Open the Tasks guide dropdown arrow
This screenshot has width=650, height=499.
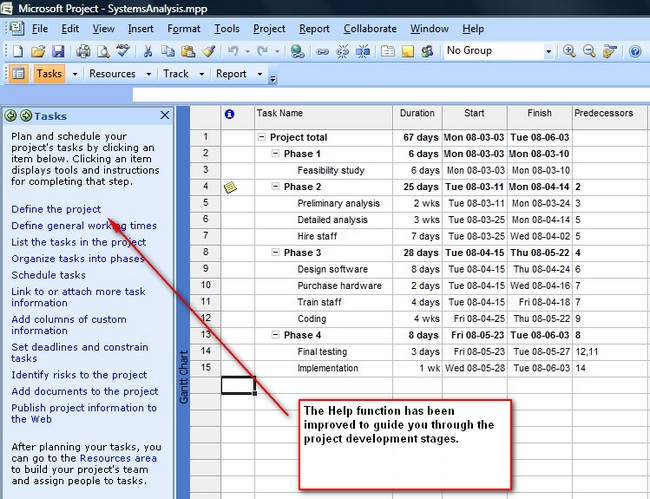point(75,74)
